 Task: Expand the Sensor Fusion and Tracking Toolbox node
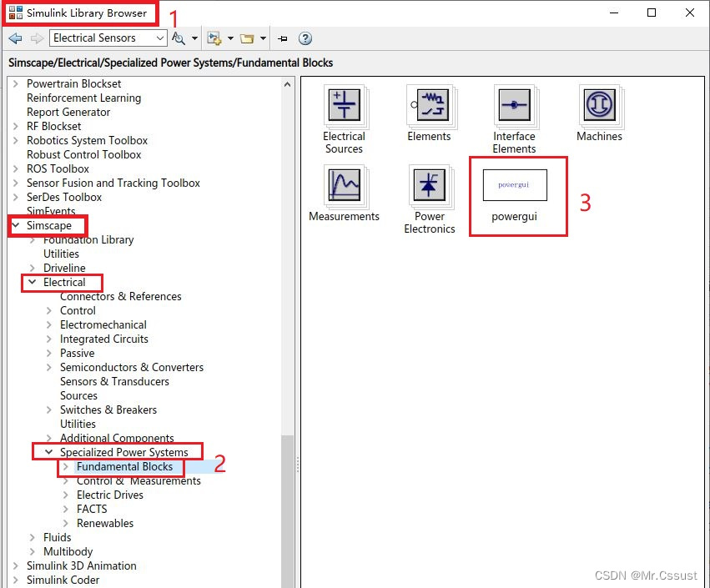tap(16, 183)
